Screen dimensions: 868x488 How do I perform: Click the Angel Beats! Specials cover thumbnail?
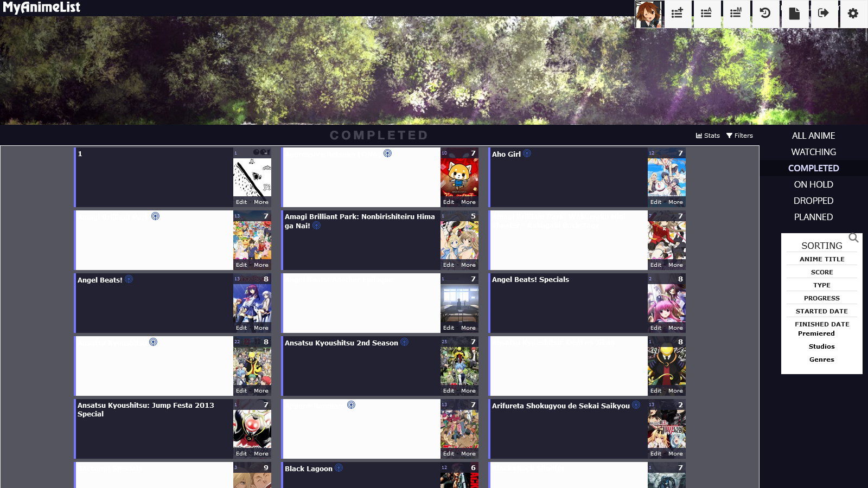(667, 303)
